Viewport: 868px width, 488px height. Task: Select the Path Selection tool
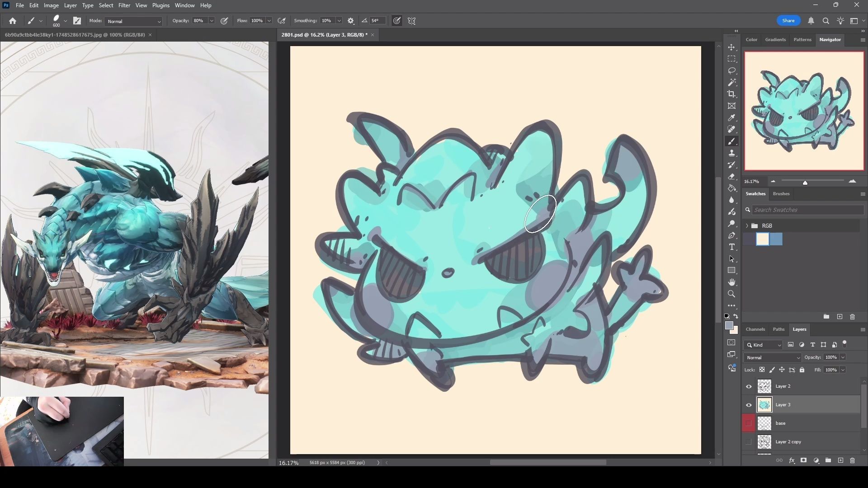click(x=731, y=259)
